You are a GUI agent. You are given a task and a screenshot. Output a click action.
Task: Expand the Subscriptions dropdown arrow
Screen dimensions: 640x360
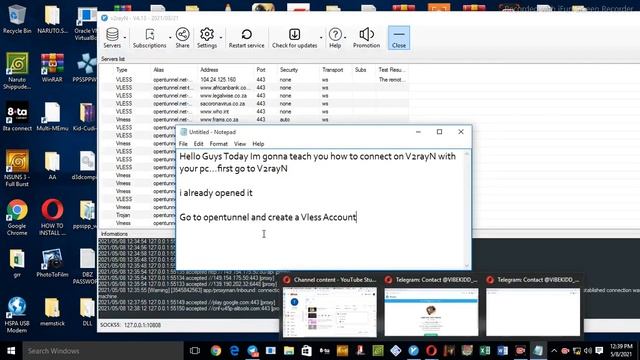[x=170, y=38]
